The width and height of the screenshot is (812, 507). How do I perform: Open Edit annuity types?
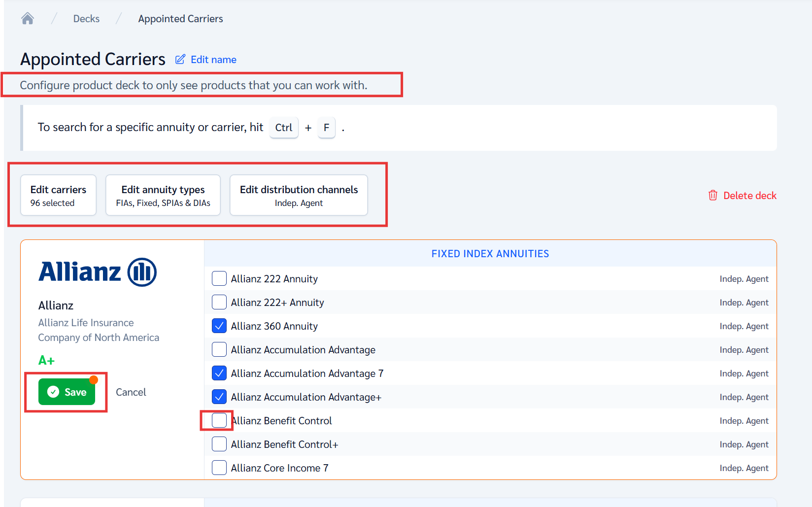click(163, 195)
